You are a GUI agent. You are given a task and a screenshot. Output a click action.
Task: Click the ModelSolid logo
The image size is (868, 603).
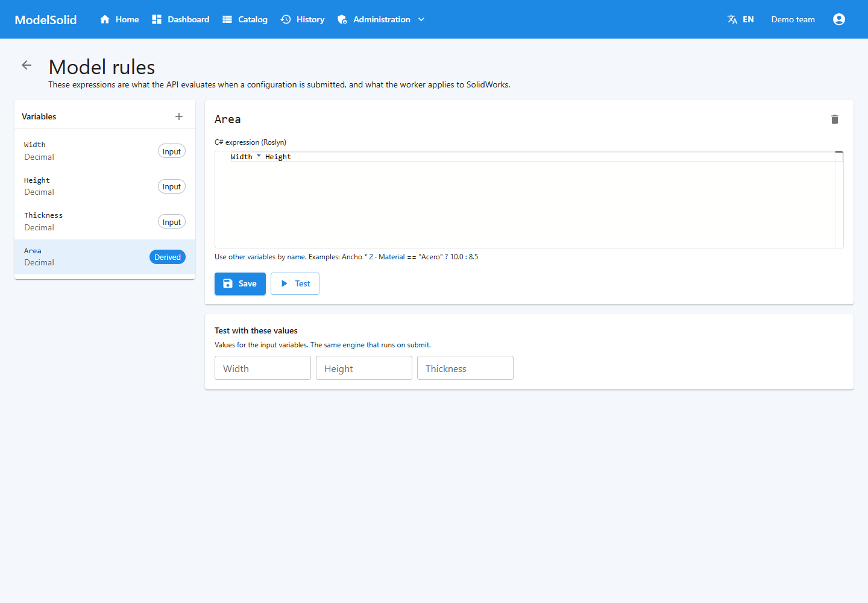click(x=46, y=19)
